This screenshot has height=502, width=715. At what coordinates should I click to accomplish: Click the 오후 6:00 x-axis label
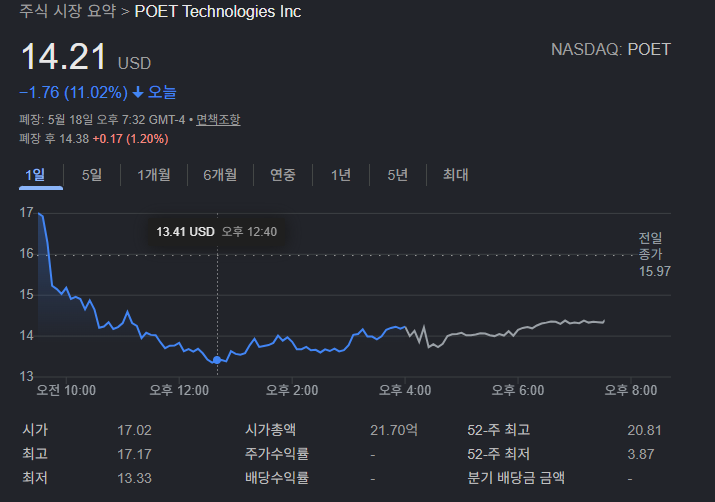point(518,390)
